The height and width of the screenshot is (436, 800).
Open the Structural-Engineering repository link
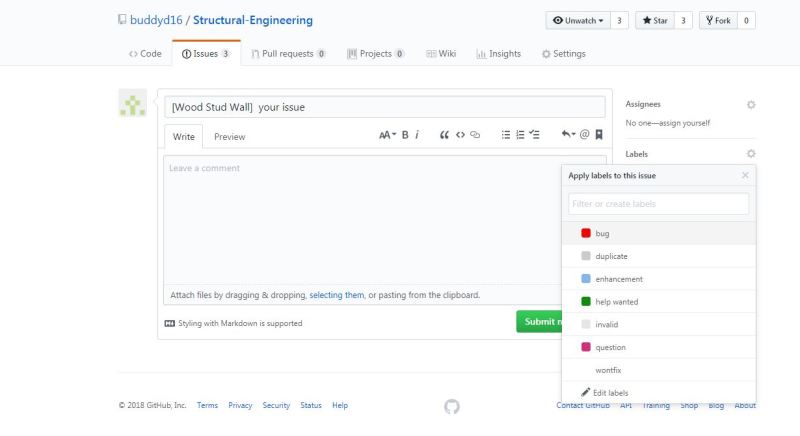tap(253, 20)
